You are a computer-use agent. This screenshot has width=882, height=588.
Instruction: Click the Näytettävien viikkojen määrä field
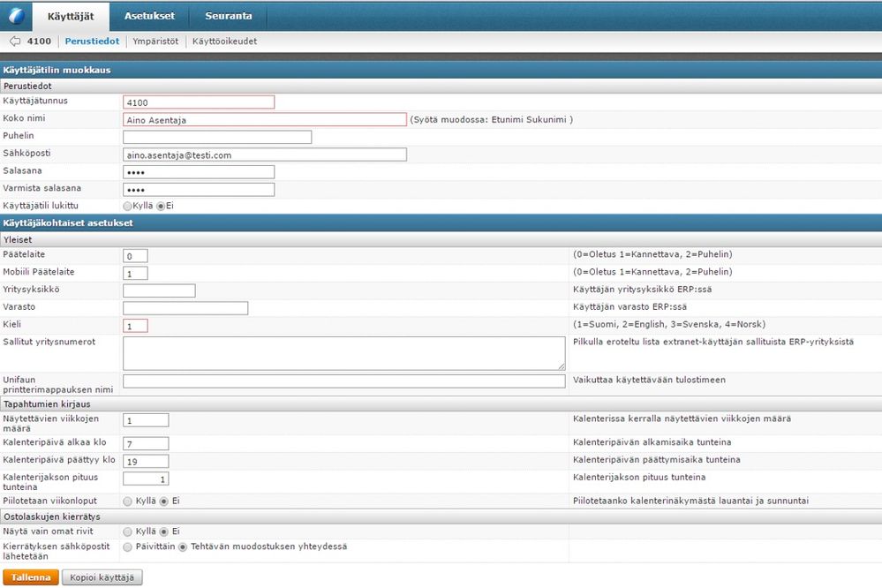tap(146, 419)
